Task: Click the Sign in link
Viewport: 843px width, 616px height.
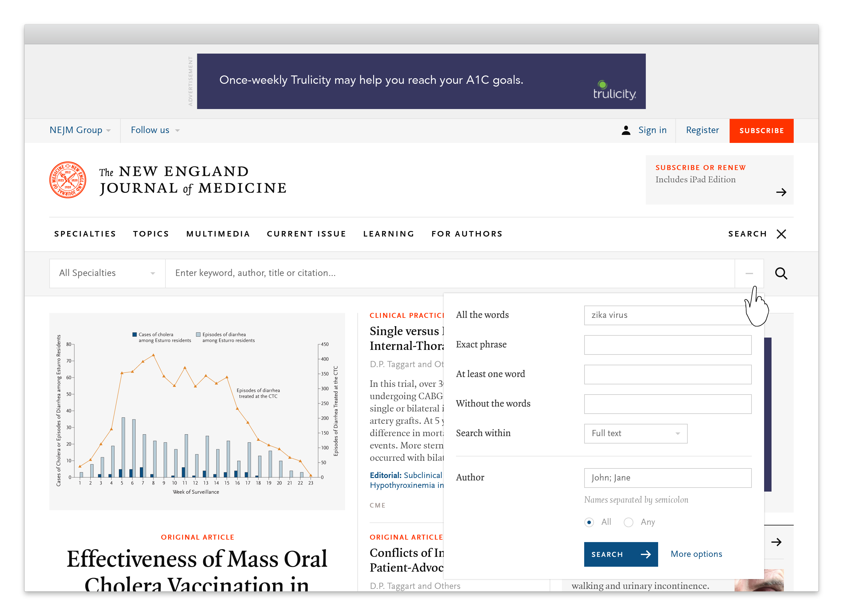Action: [652, 130]
